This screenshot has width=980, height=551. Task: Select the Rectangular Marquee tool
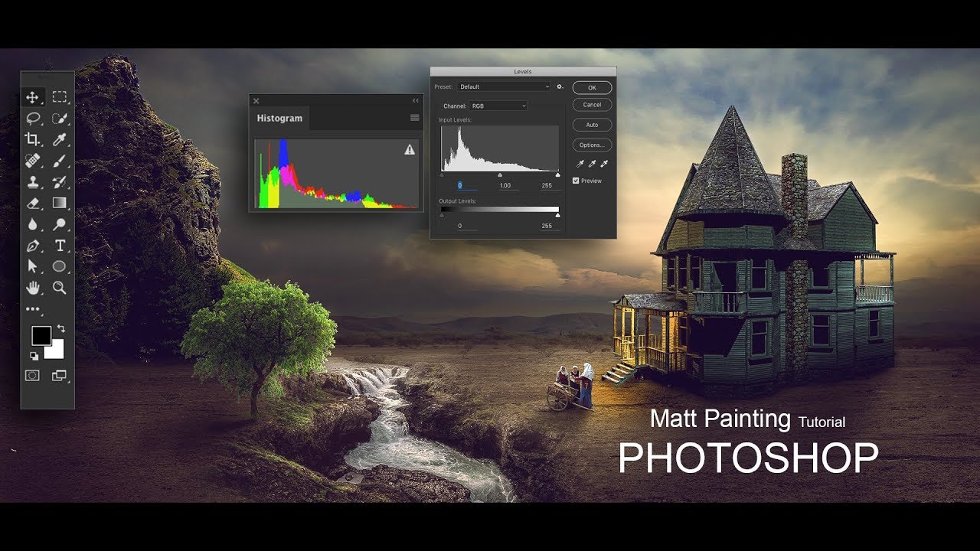pyautogui.click(x=59, y=97)
